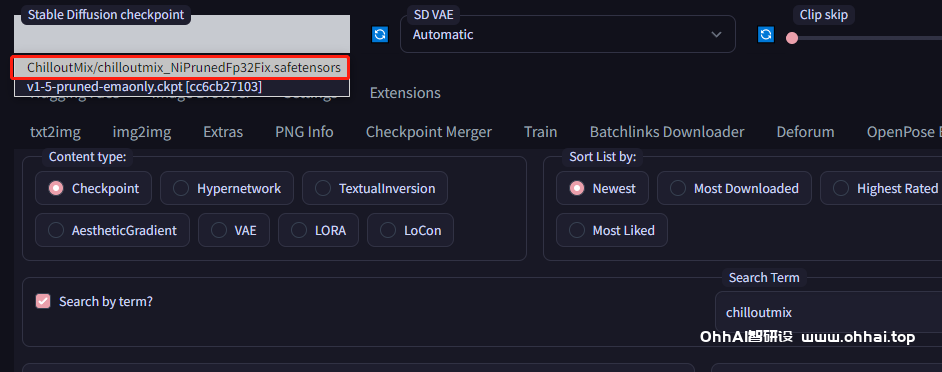Open the Batchlinks Downloader tab
The image size is (942, 372).
667,132
